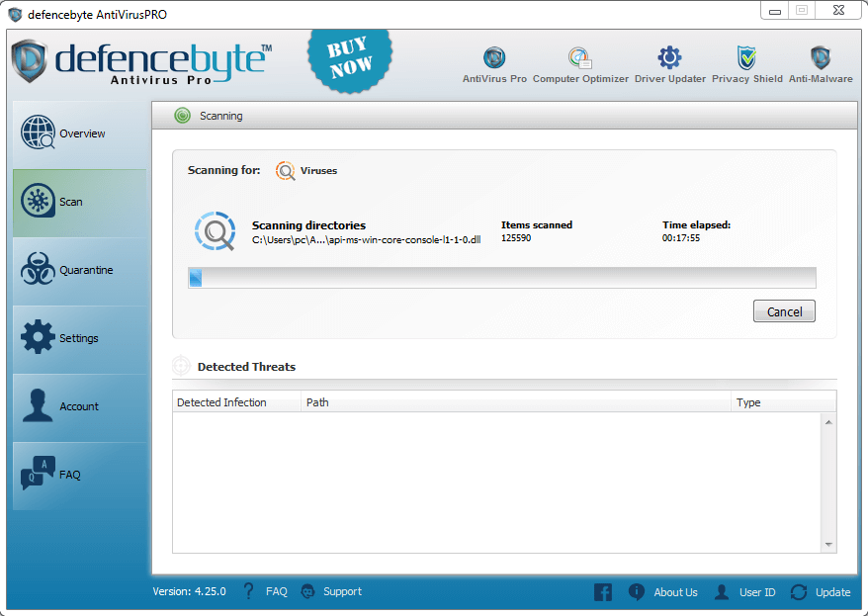Click the User ID link
Screen dimensions: 868x616
click(x=757, y=592)
